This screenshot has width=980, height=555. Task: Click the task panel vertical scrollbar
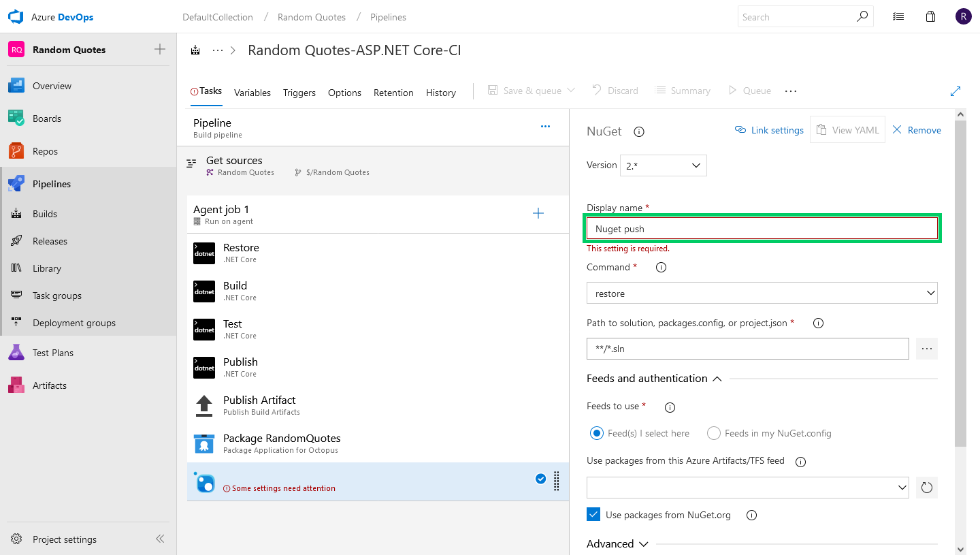[960, 283]
